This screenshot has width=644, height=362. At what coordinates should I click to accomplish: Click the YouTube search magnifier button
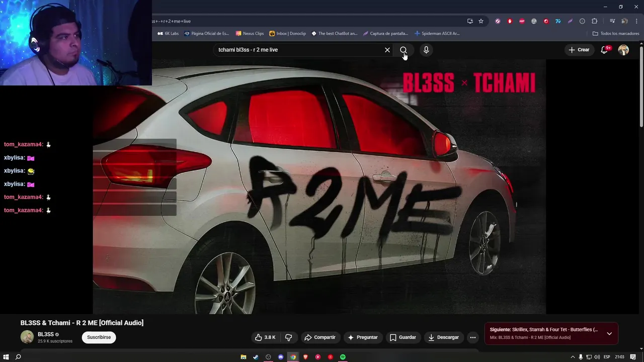tap(404, 50)
